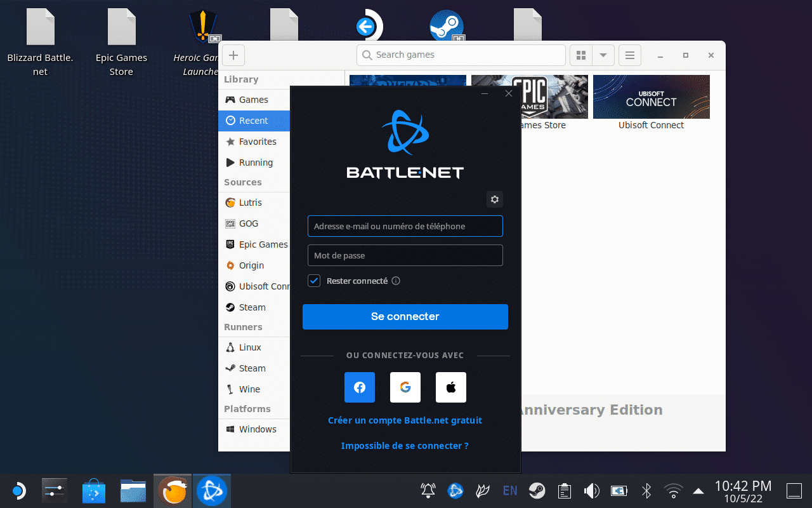Close the Battle.net login window
This screenshot has height=508, width=812.
508,94
